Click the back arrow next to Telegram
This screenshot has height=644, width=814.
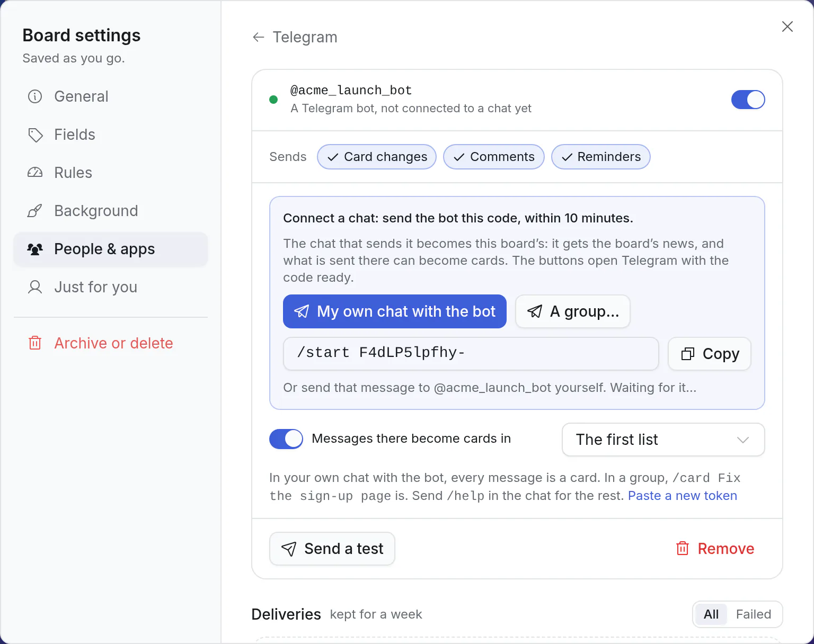point(259,37)
